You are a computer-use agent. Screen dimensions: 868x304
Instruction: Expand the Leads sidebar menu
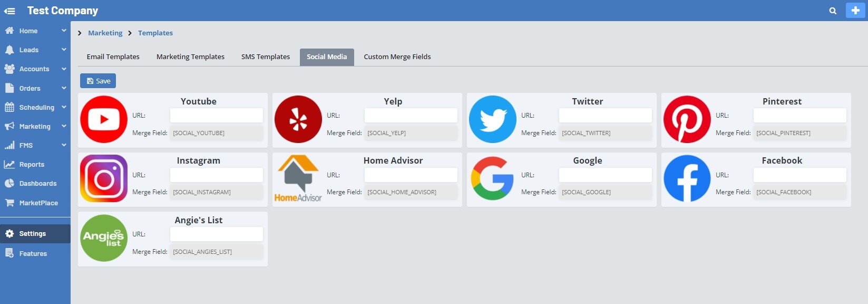(x=35, y=50)
